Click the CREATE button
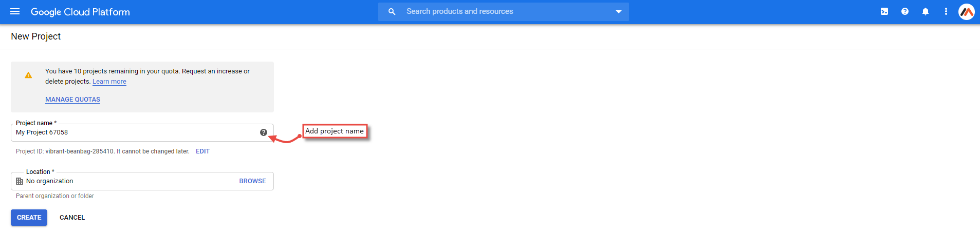The width and height of the screenshot is (980, 233). click(x=29, y=218)
